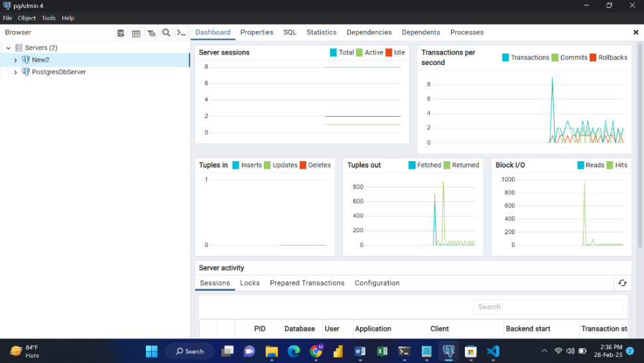
Task: Select the Sessions activity tab
Action: pyautogui.click(x=215, y=283)
